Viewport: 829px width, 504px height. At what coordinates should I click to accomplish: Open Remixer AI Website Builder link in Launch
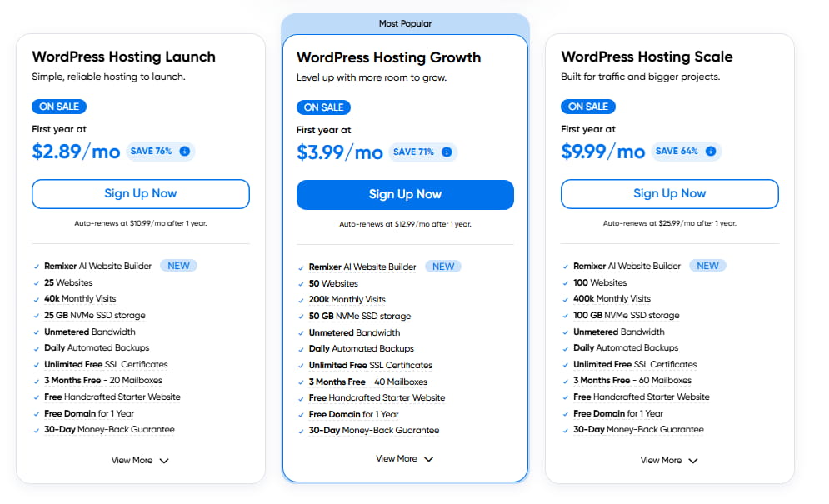[98, 266]
